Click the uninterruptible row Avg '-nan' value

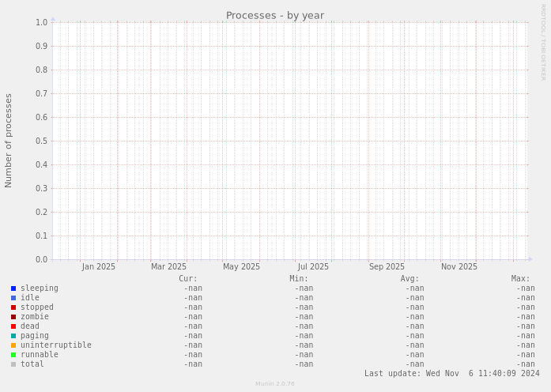(x=415, y=345)
